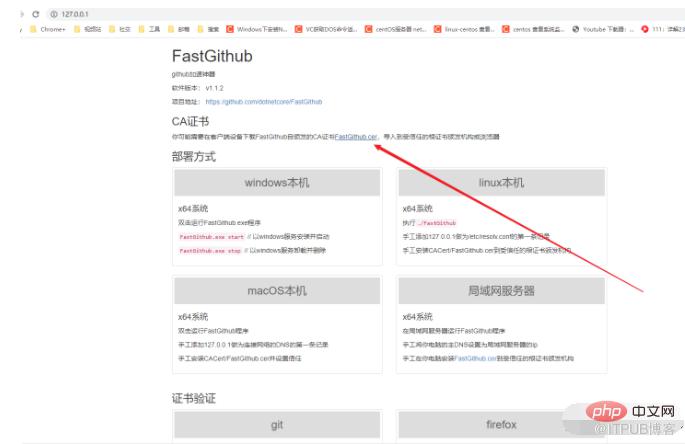Open the 'centOS服务器 net...' bookmark

tap(395, 29)
